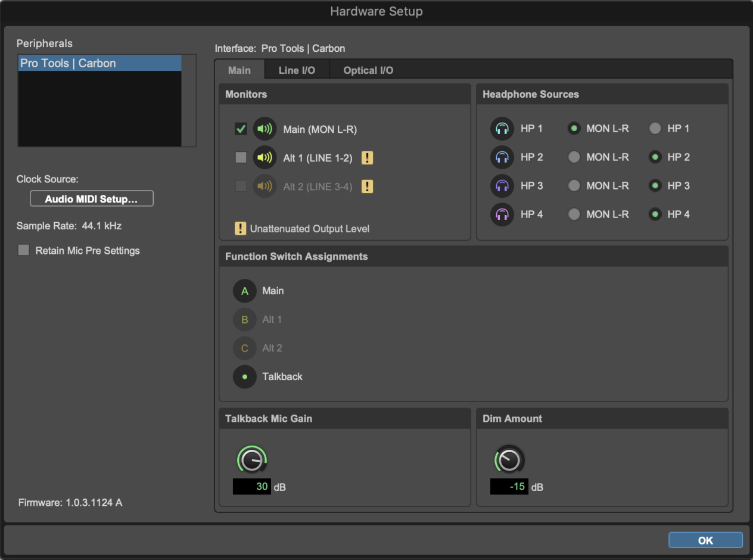The height and width of the screenshot is (560, 753).
Task: Click function switch A icon for Main
Action: 244,291
